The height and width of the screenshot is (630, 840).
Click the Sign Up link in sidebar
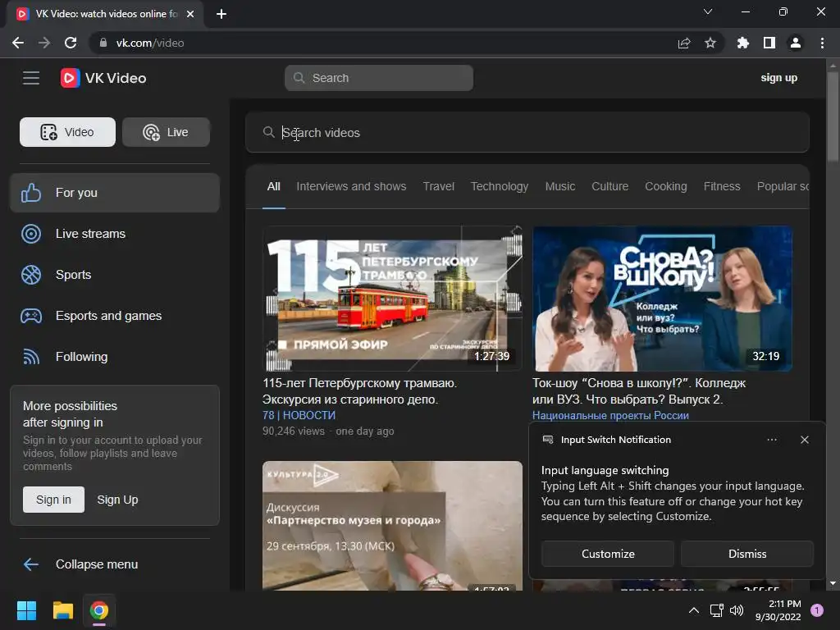click(117, 500)
